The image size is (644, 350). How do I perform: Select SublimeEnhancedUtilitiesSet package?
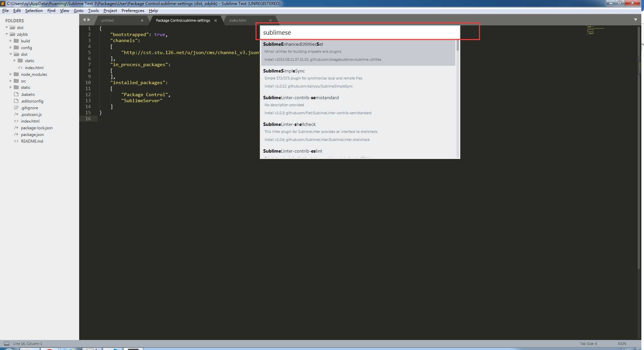pos(358,52)
